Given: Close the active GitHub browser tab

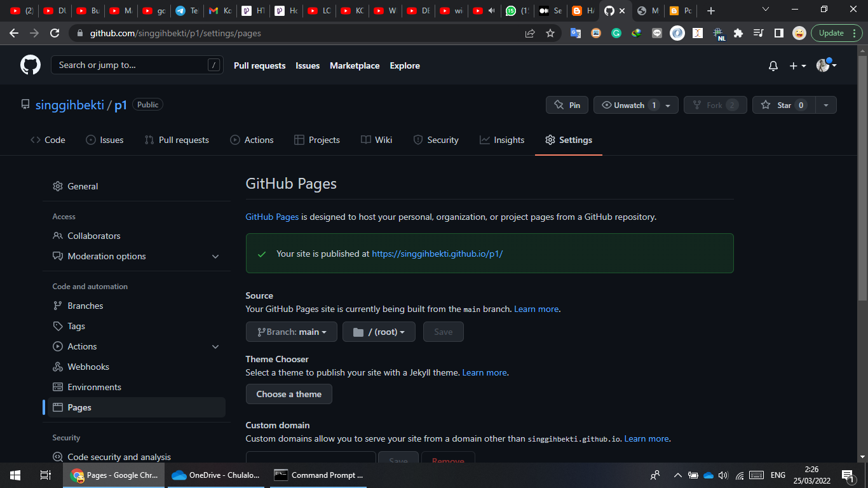Looking at the screenshot, I should click(x=623, y=11).
